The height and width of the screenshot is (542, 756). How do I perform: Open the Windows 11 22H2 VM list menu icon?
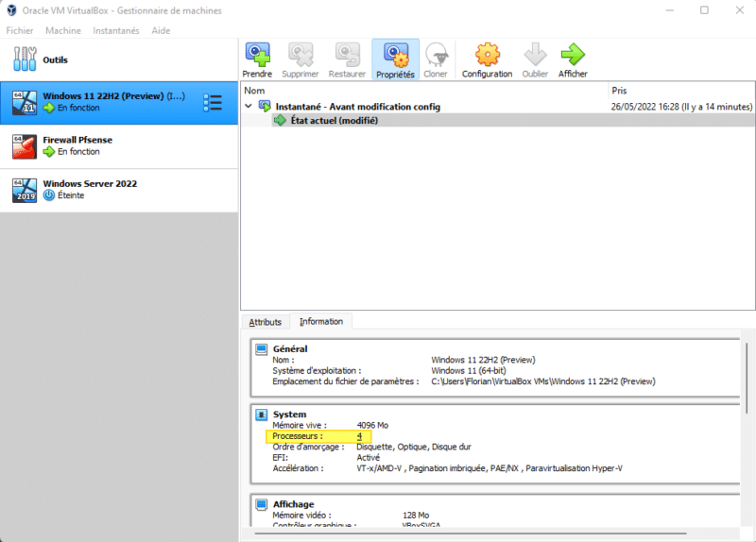tap(213, 102)
